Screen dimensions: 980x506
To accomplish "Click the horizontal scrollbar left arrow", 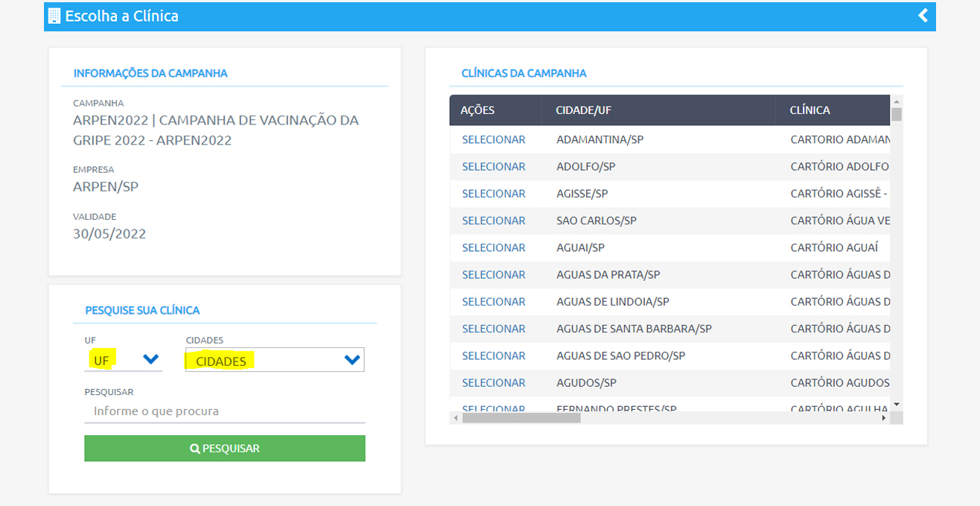I will (455, 418).
